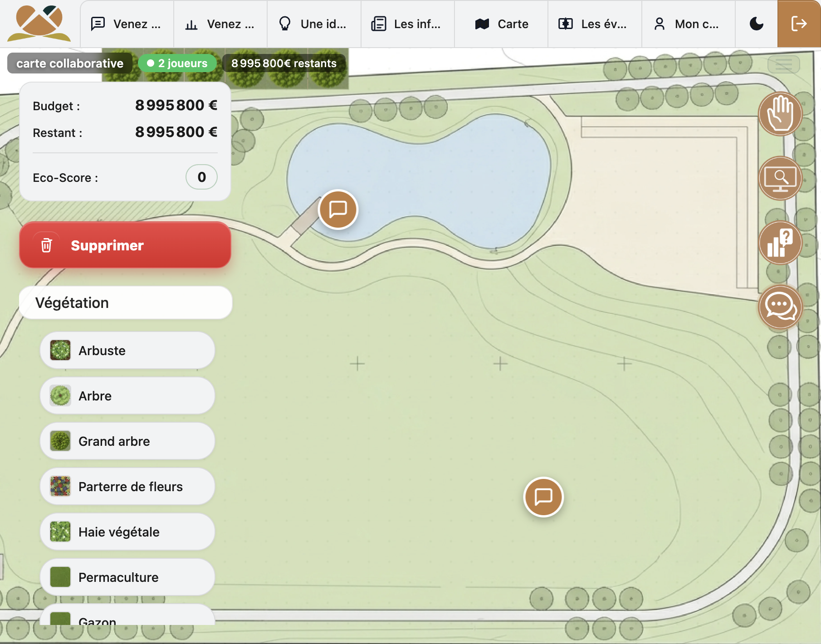
Task: Open the comment marker on the lawn
Action: pos(543,497)
